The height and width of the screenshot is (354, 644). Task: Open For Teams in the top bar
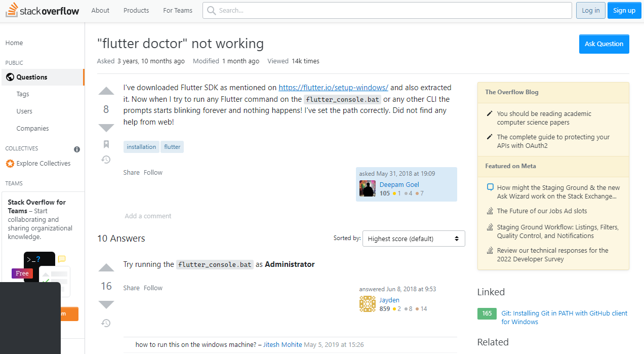click(x=178, y=10)
